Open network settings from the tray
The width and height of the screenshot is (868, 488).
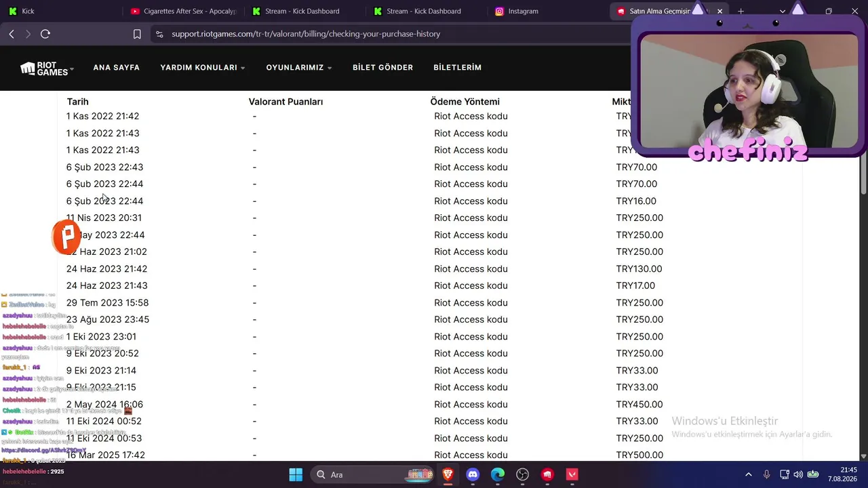(784, 474)
